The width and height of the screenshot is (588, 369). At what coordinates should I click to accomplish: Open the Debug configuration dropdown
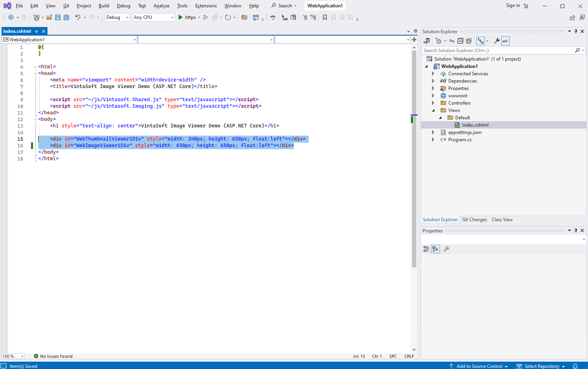(117, 17)
